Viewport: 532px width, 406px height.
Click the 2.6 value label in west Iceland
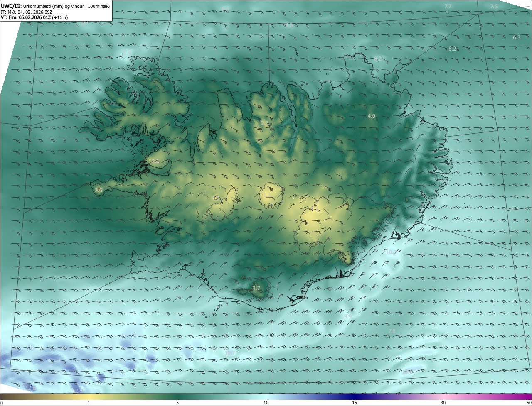[156, 161]
